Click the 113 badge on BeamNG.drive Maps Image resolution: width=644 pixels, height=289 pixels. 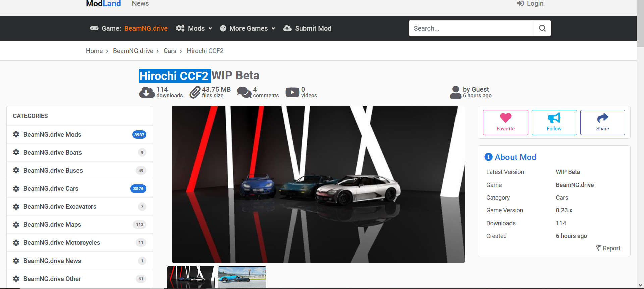[x=140, y=224]
